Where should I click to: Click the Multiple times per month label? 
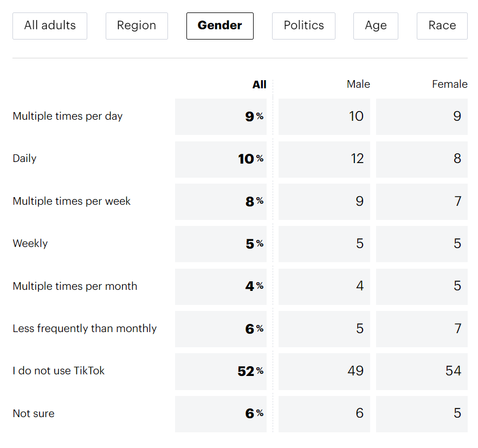click(x=75, y=286)
